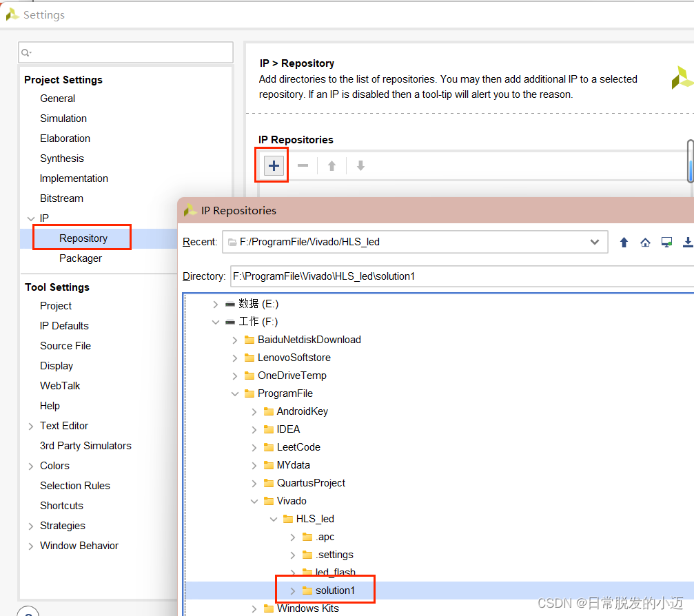Viewport: 694px width, 616px height.
Task: Collapse the Vivado folder node
Action: coord(254,501)
